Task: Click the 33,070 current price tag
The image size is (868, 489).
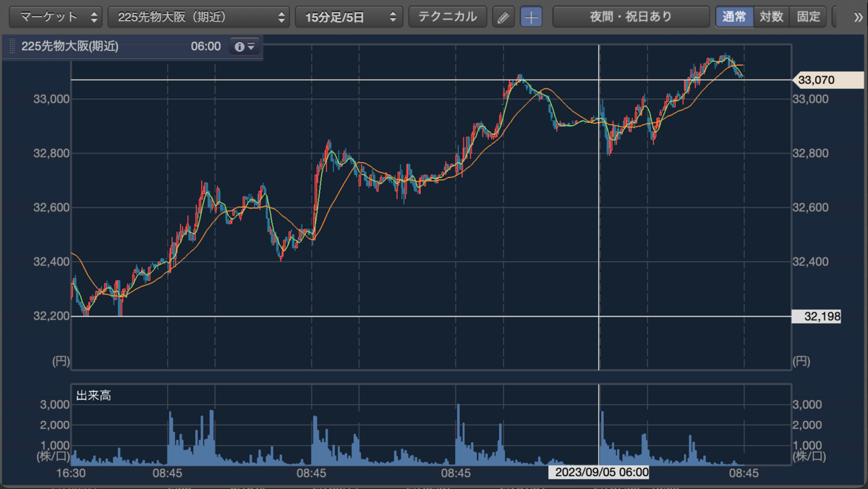Action: tap(829, 80)
